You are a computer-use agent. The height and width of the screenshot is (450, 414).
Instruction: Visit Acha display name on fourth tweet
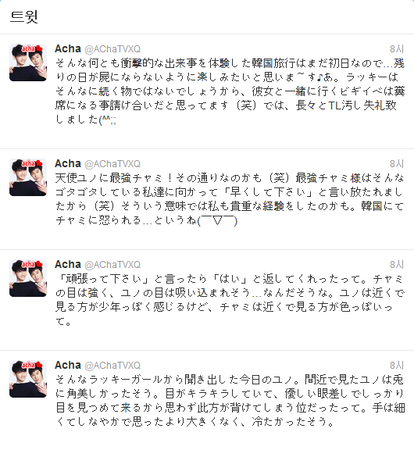(x=68, y=365)
